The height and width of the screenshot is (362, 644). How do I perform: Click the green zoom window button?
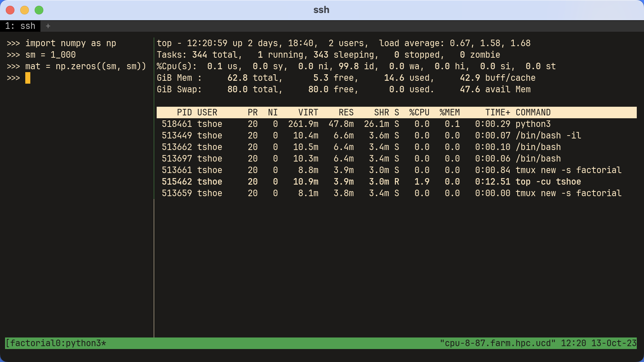[39, 10]
